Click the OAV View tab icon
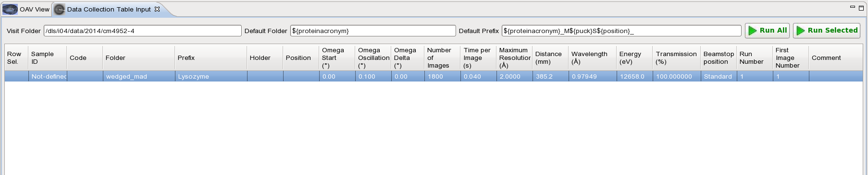868x175 pixels. pos(10,9)
